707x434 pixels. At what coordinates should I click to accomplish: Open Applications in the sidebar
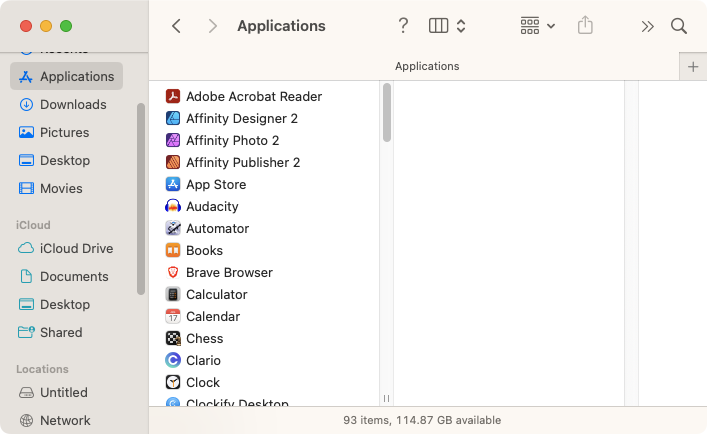66,76
